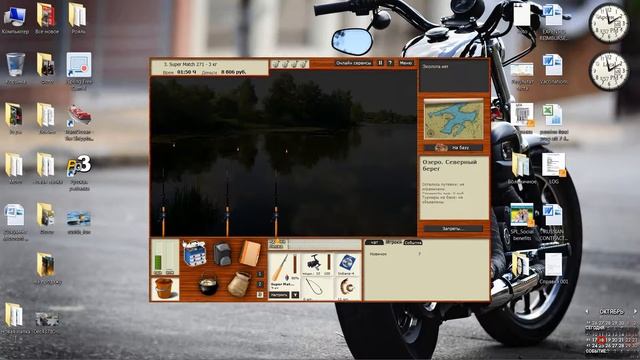Screen dimensions: 640x360
Task: Click the middle rod on the shore
Action: 227,208
